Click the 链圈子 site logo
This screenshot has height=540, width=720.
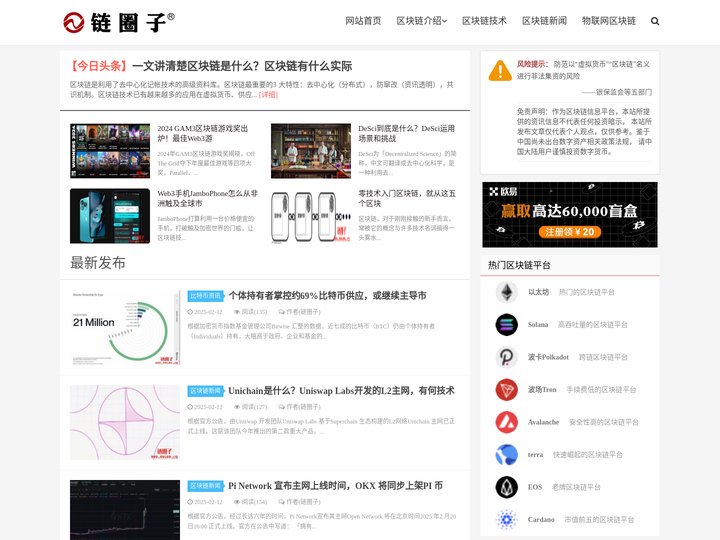pyautogui.click(x=119, y=22)
